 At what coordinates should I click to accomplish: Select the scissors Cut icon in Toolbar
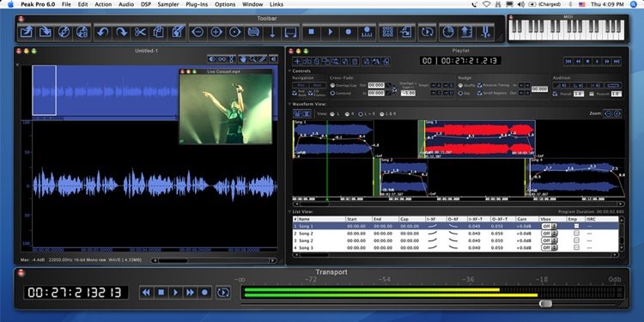point(140,32)
